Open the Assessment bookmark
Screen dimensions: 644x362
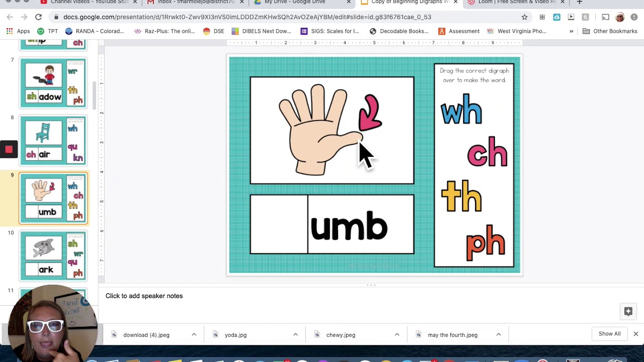tap(459, 31)
